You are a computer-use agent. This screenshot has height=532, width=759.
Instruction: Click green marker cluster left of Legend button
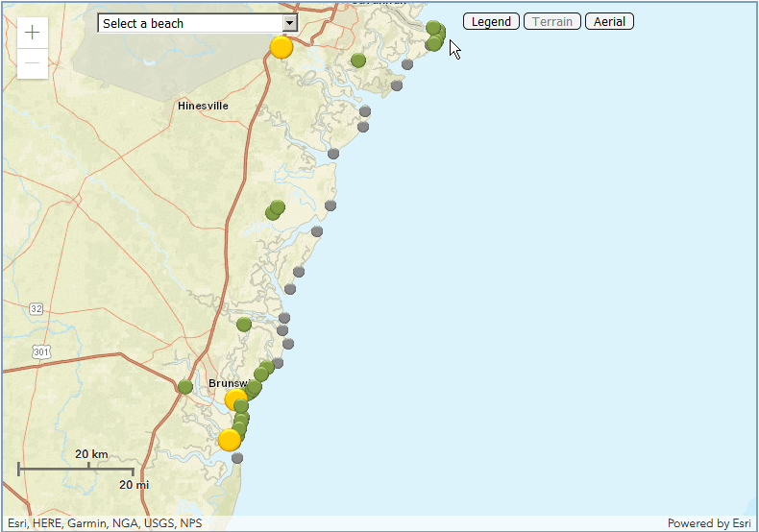point(435,36)
